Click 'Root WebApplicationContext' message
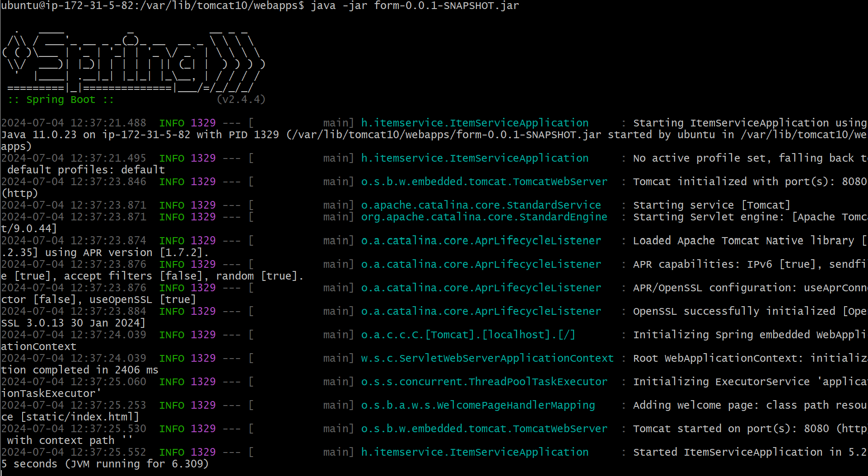This screenshot has height=476, width=868. (x=718, y=358)
